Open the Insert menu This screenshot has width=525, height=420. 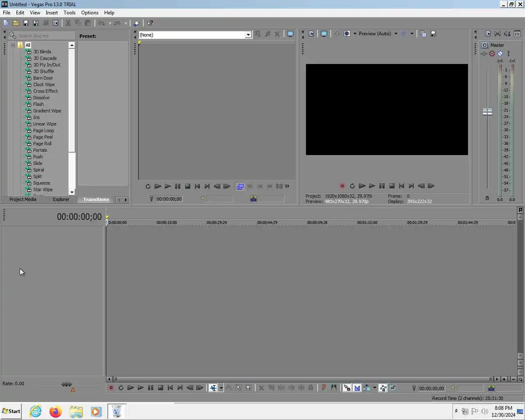pyautogui.click(x=52, y=13)
